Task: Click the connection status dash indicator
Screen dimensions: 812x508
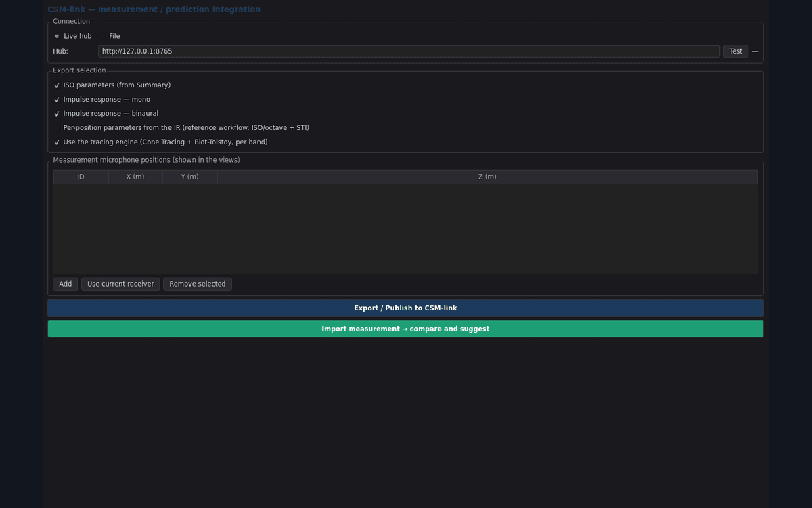Action: [755, 51]
